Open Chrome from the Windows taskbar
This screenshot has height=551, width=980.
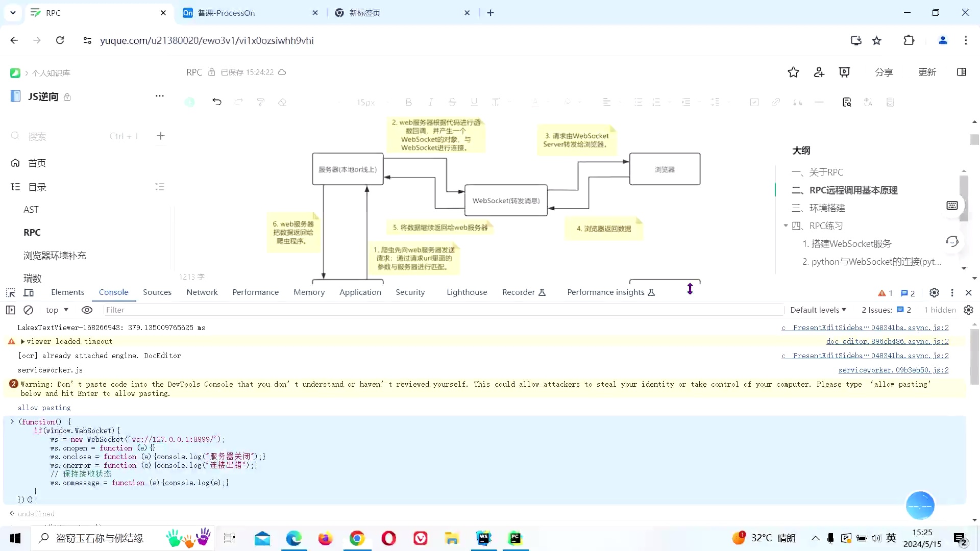[x=357, y=538]
